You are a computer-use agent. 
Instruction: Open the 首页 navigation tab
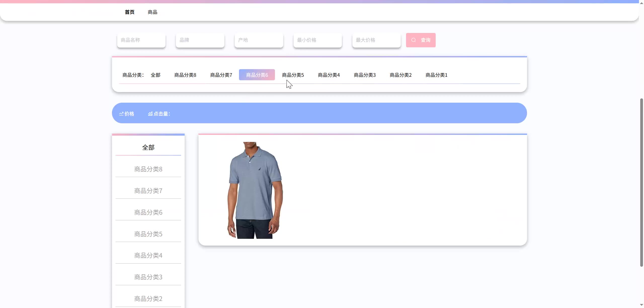[130, 12]
